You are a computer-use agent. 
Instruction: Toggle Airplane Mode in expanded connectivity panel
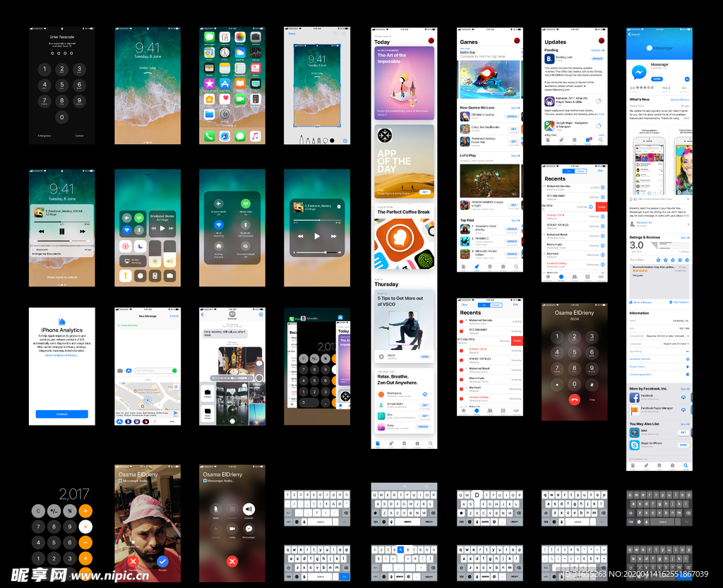[219, 204]
